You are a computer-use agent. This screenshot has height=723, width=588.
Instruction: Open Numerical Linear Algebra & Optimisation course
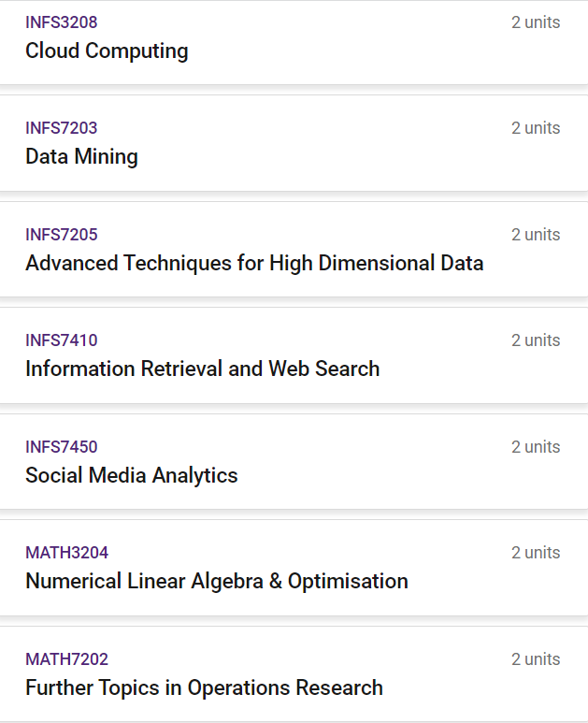click(x=217, y=581)
